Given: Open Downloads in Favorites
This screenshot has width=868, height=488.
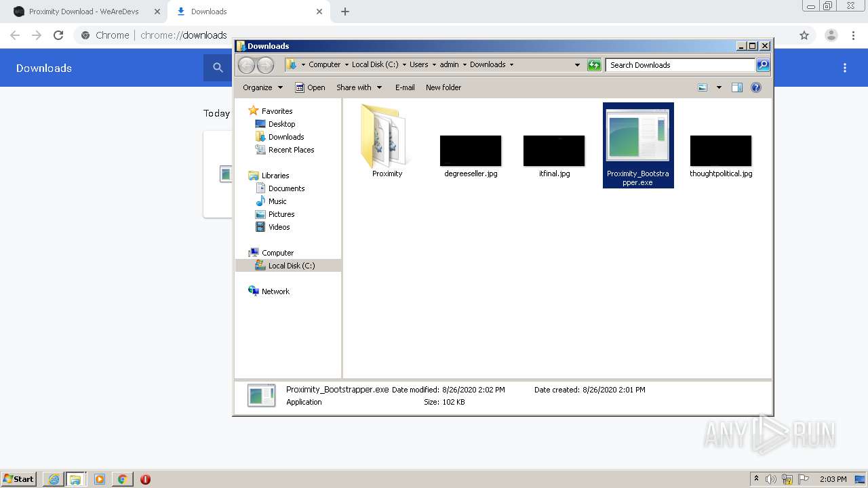Looking at the screenshot, I should pyautogui.click(x=279, y=137).
